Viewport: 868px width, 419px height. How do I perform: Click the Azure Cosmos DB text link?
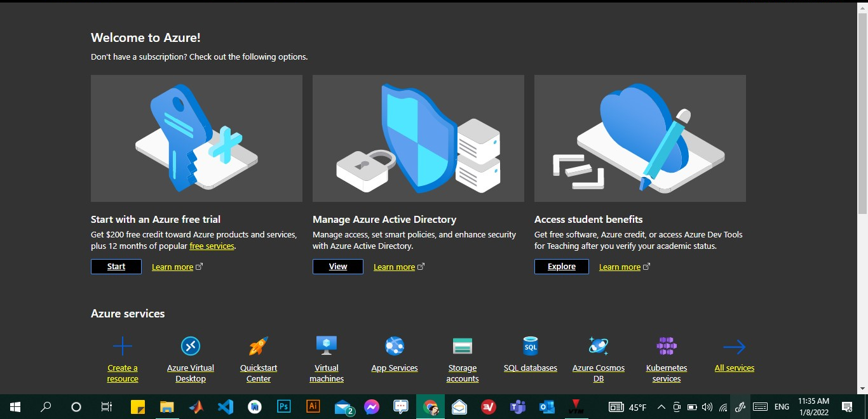pos(599,373)
